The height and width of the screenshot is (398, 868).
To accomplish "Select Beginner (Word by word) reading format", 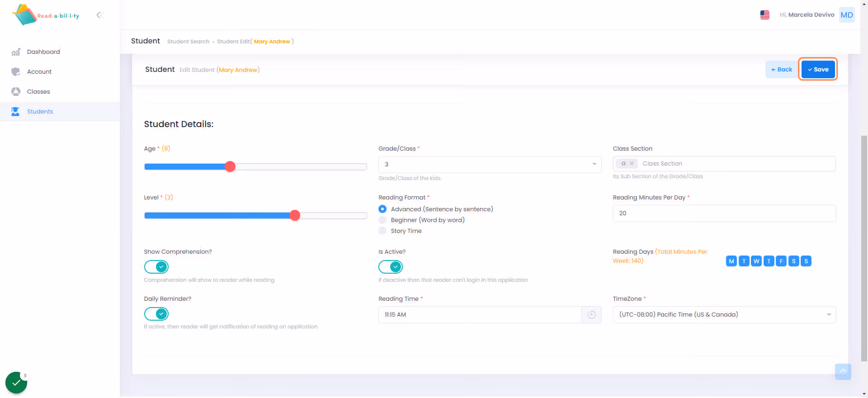I will [382, 220].
